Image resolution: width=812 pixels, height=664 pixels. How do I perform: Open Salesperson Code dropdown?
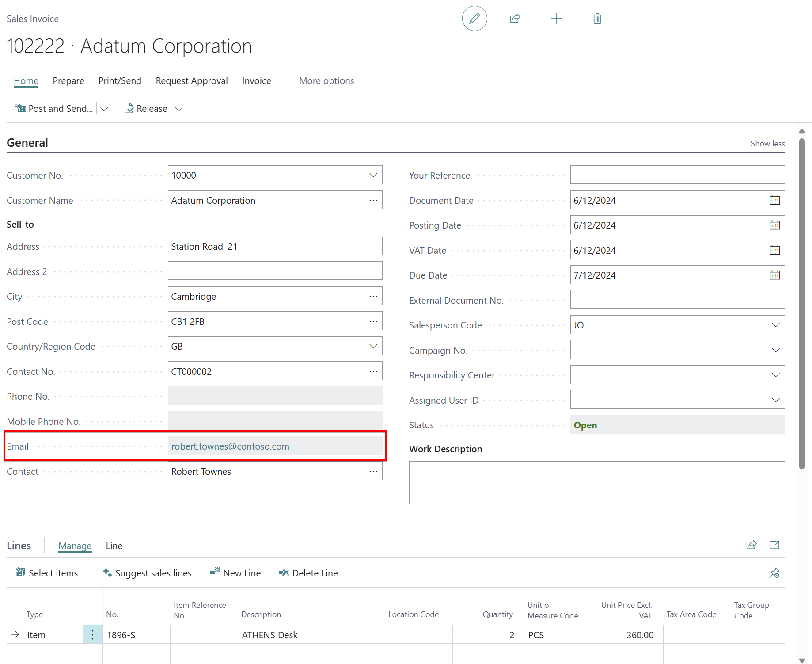coord(775,325)
